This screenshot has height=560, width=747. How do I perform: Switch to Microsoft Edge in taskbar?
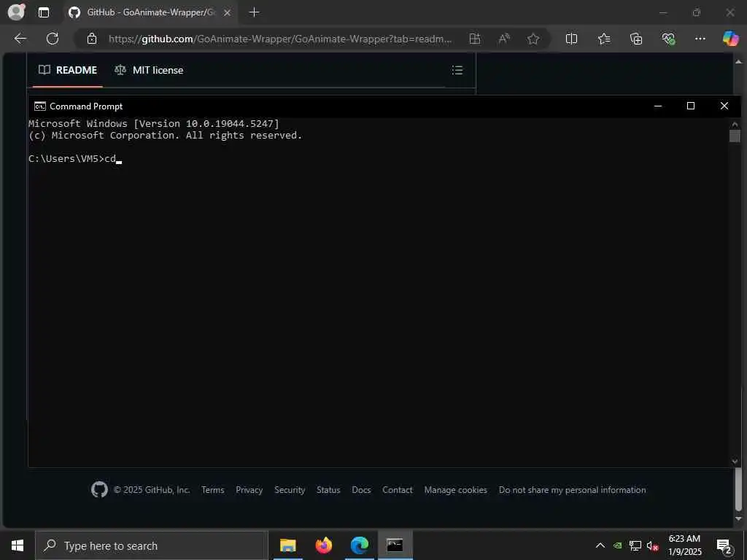(359, 545)
